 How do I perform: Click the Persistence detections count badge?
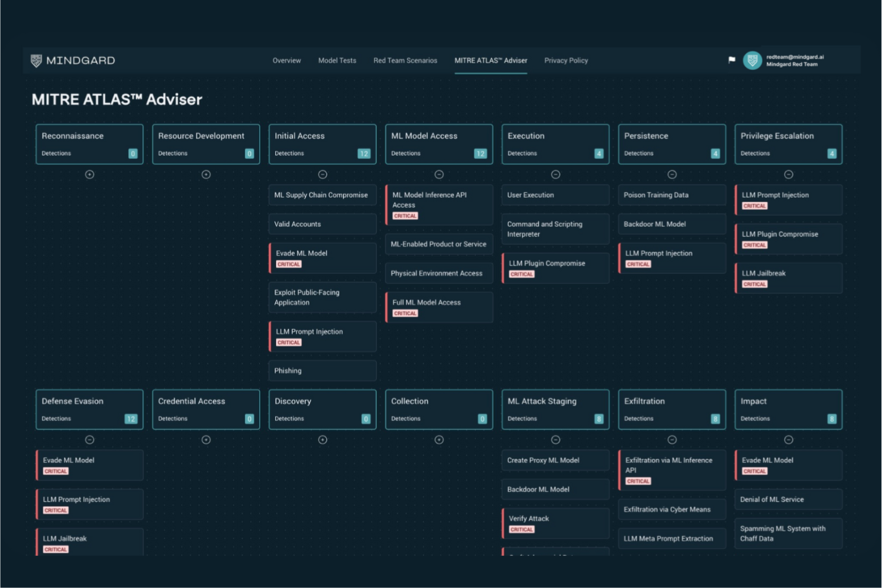click(715, 154)
